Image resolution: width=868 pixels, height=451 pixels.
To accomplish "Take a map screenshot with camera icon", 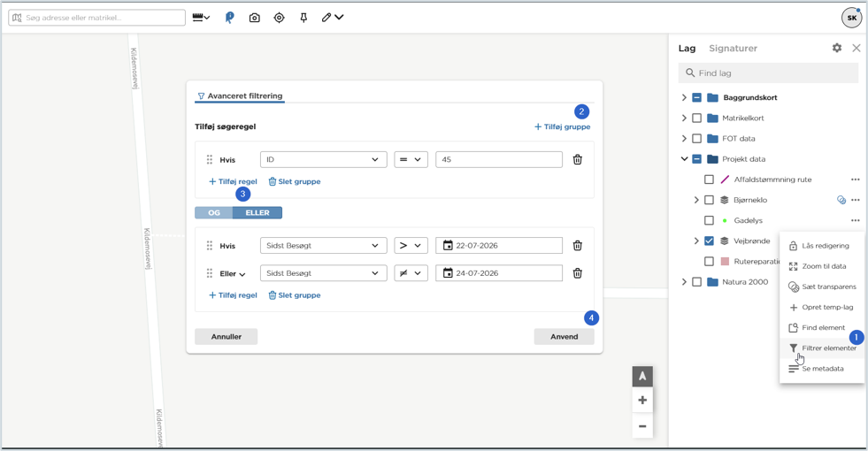I will 254,18.
